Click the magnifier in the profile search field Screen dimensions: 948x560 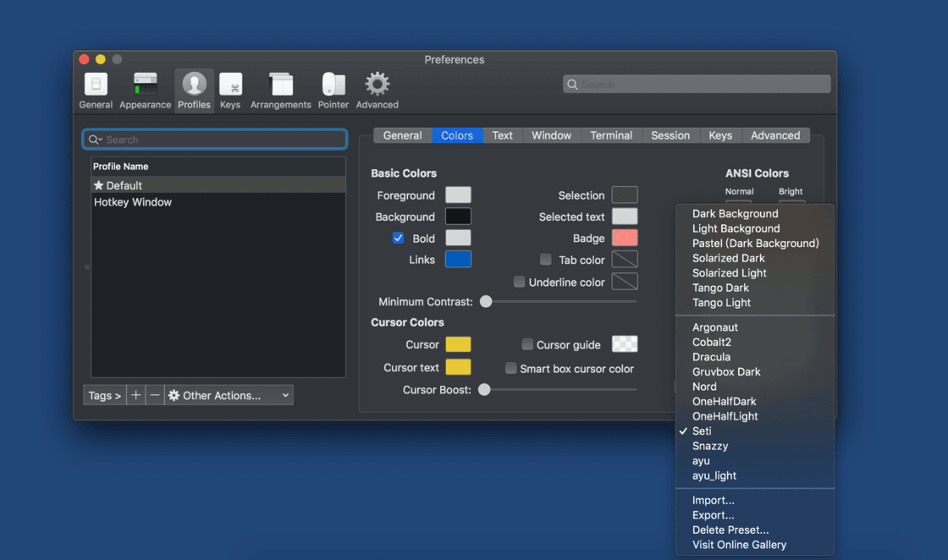point(94,140)
